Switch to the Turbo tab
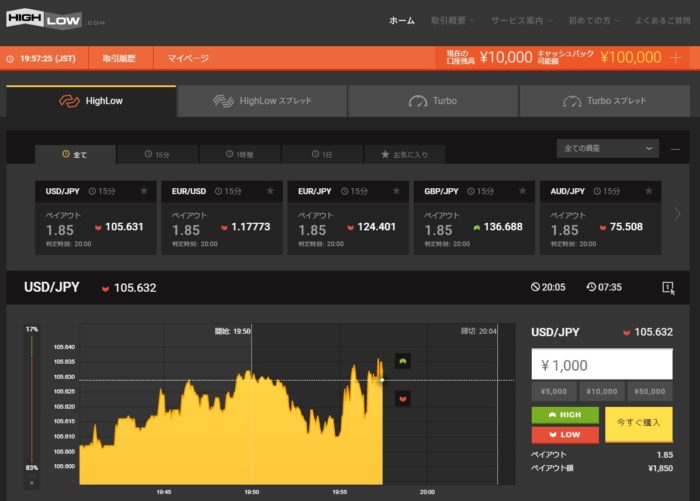 click(x=433, y=101)
